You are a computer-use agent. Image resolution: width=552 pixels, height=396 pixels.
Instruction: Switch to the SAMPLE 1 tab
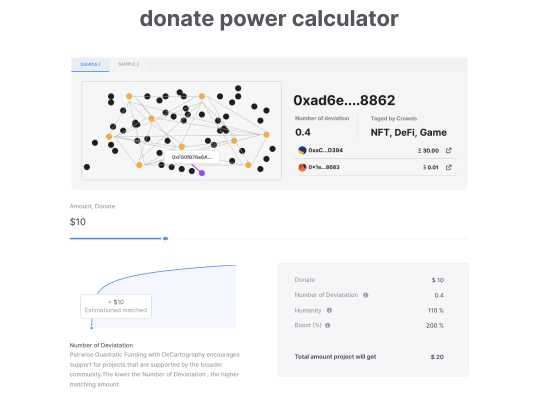90,64
